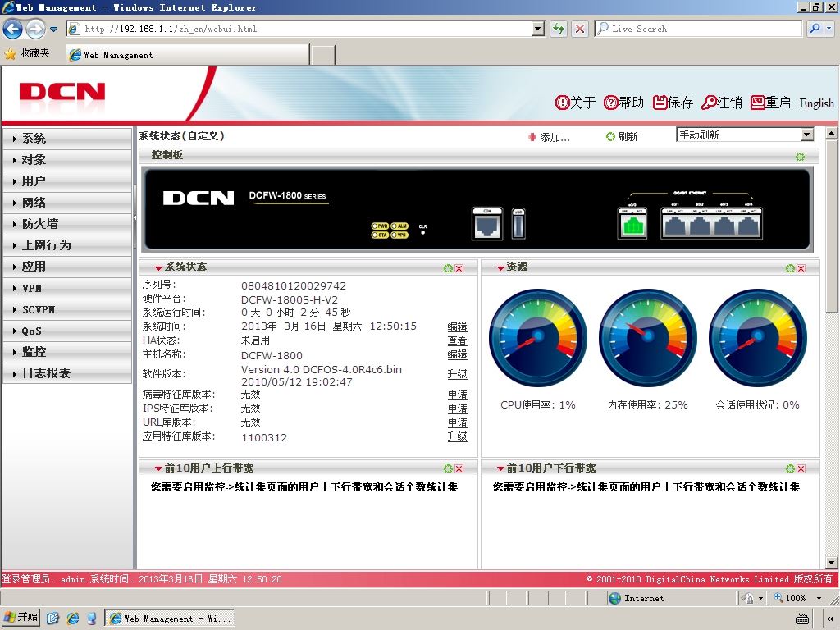The height and width of the screenshot is (630, 840).
Task: Close the 前10用户上行带宽 widget
Action: tap(459, 468)
